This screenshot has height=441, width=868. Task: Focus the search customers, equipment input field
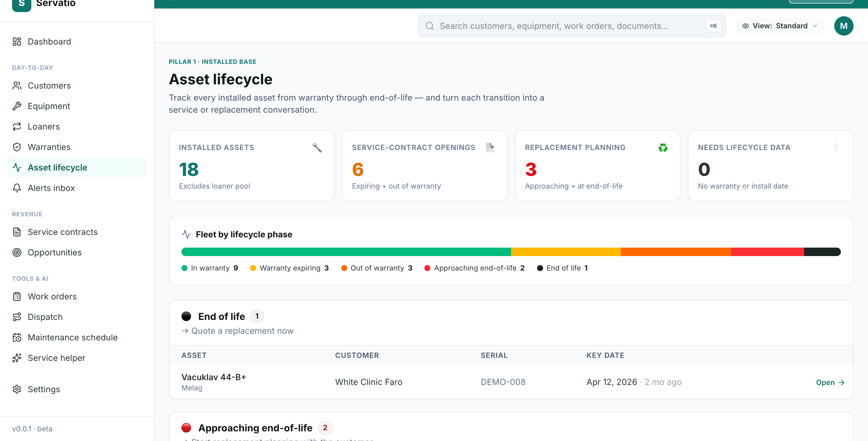pyautogui.click(x=571, y=26)
